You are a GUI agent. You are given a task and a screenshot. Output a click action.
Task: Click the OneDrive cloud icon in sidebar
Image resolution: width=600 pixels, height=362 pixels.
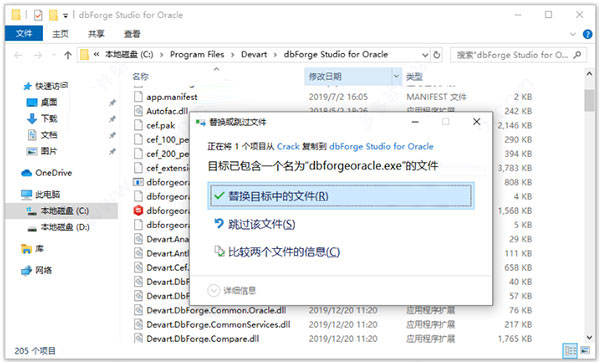coord(26,173)
